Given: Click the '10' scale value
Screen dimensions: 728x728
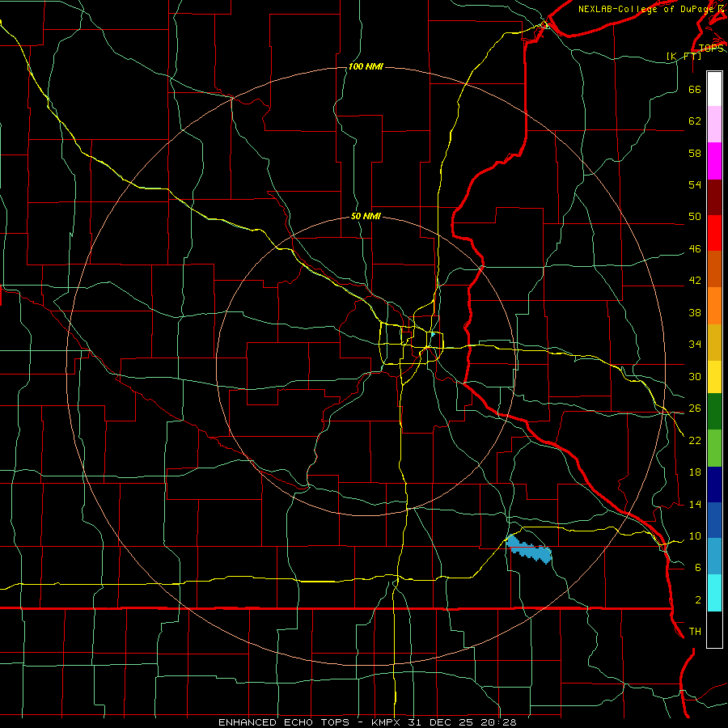Looking at the screenshot, I should [x=695, y=536].
